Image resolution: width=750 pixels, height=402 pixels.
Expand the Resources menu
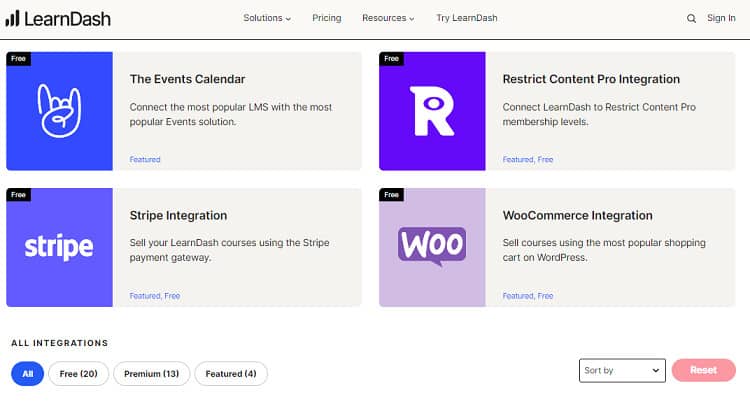pyautogui.click(x=388, y=18)
